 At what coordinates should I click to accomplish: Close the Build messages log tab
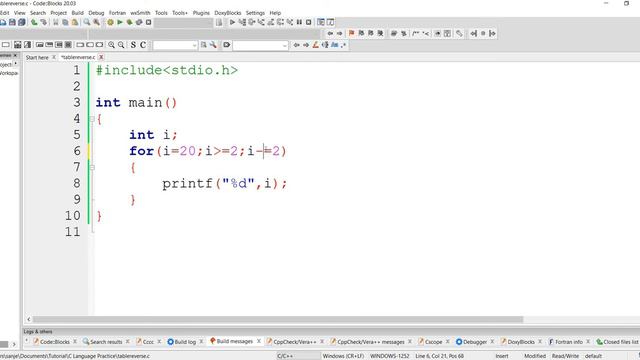point(259,341)
